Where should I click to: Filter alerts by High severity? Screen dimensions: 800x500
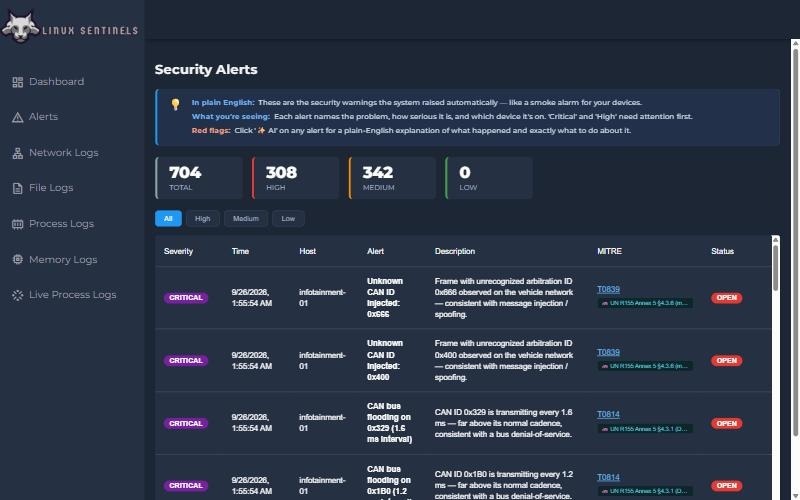[203, 218]
